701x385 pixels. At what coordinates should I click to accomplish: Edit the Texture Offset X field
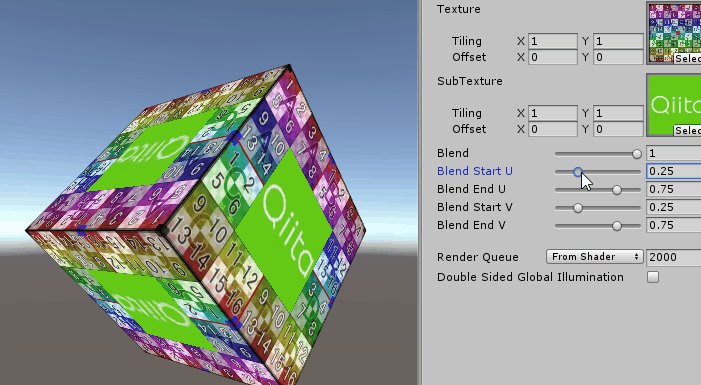[x=553, y=57]
